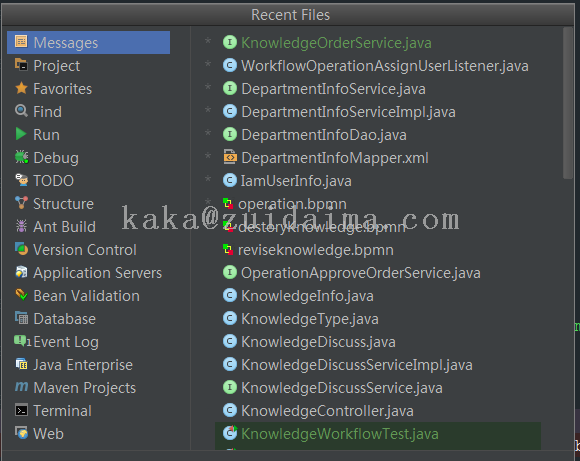Click the Maven Projects m icon

(21, 387)
